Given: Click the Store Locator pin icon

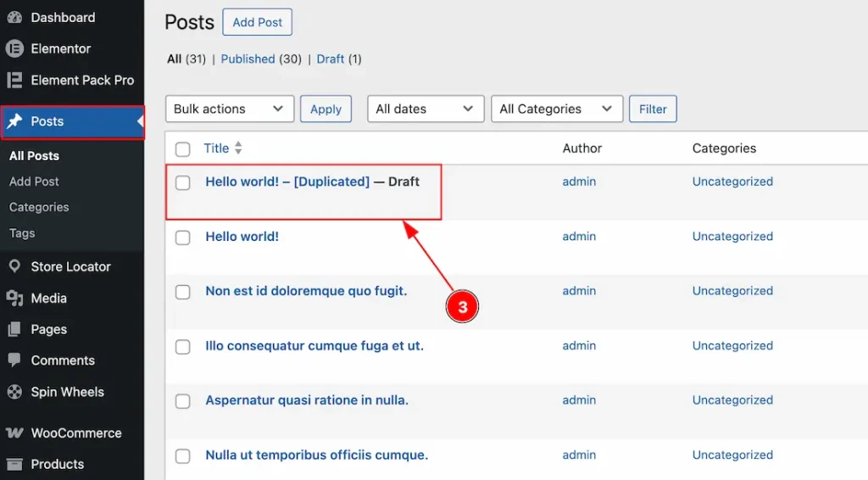Looking at the screenshot, I should (x=14, y=266).
